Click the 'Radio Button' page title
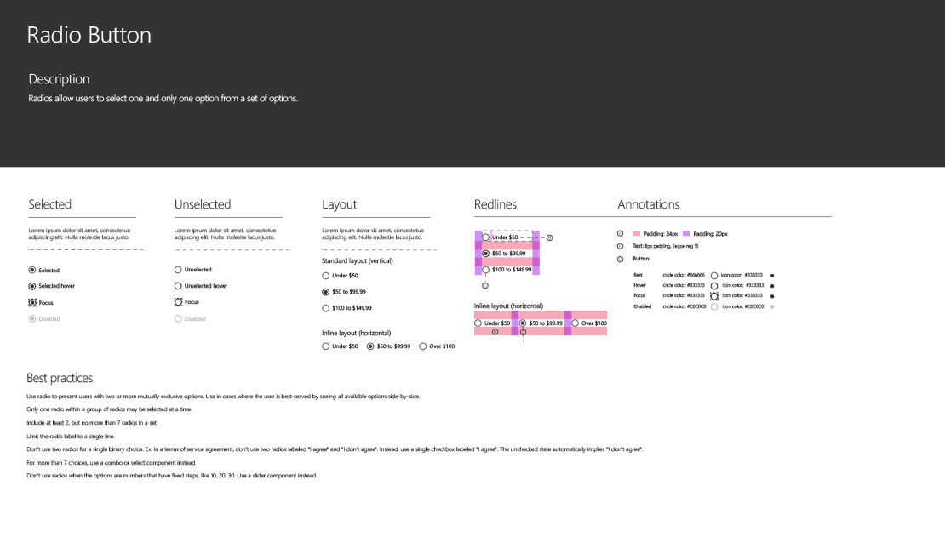Viewport: 945px width, 560px height. pos(89,35)
